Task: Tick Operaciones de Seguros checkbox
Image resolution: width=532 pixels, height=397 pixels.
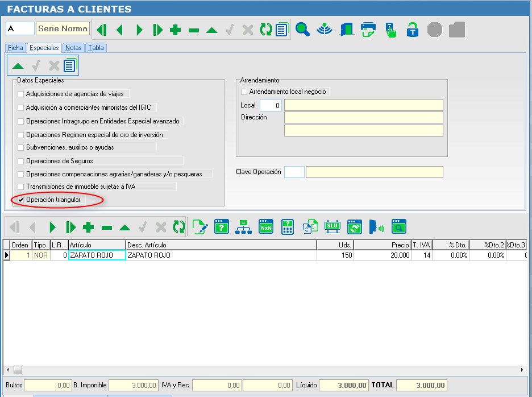Action: pos(20,161)
